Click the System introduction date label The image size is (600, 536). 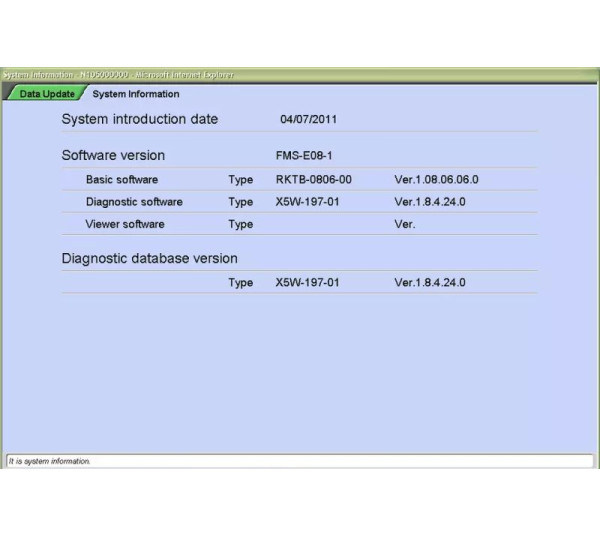[139, 119]
